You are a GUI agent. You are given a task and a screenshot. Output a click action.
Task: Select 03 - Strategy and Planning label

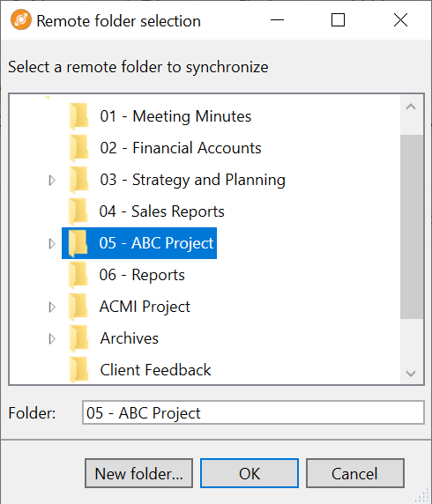pyautogui.click(x=192, y=180)
